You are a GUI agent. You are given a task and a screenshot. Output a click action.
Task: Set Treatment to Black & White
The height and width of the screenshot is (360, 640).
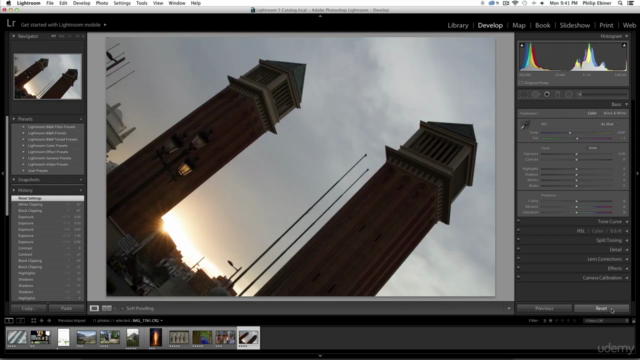pos(615,113)
